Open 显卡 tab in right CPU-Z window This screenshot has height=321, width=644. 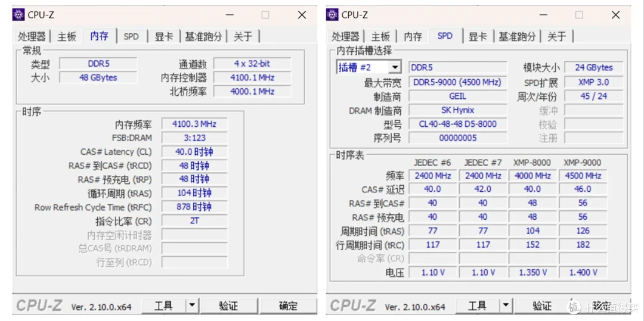[x=477, y=36]
